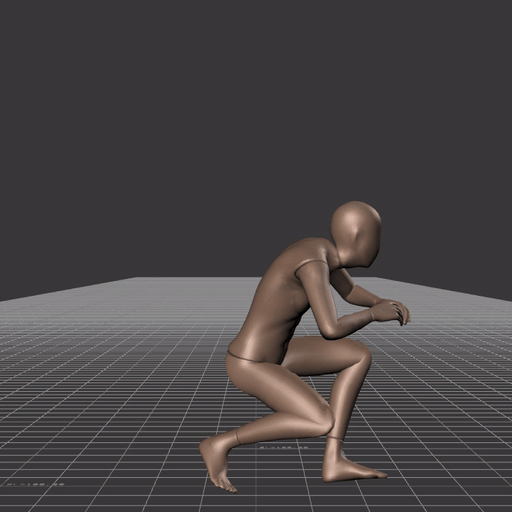Viewport: 512px width, 512px height.
Task: Select the mannequin's head
Action: (356, 234)
